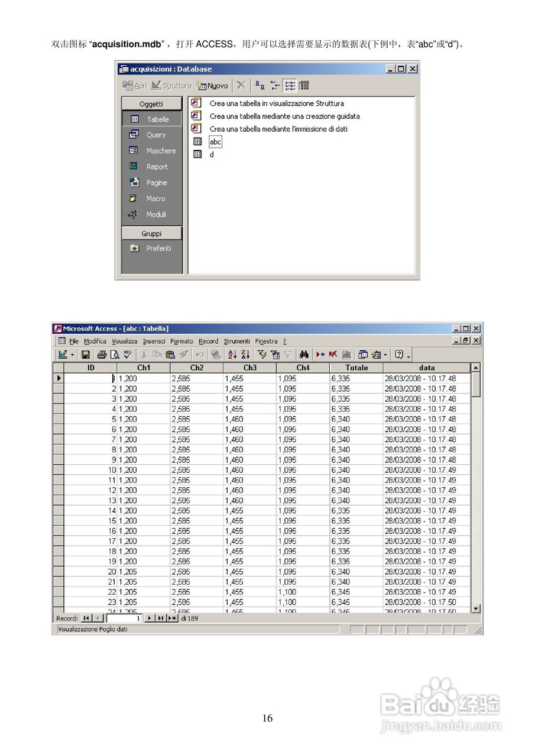
Task: Open Print Preview from the toolbar
Action: [116, 354]
